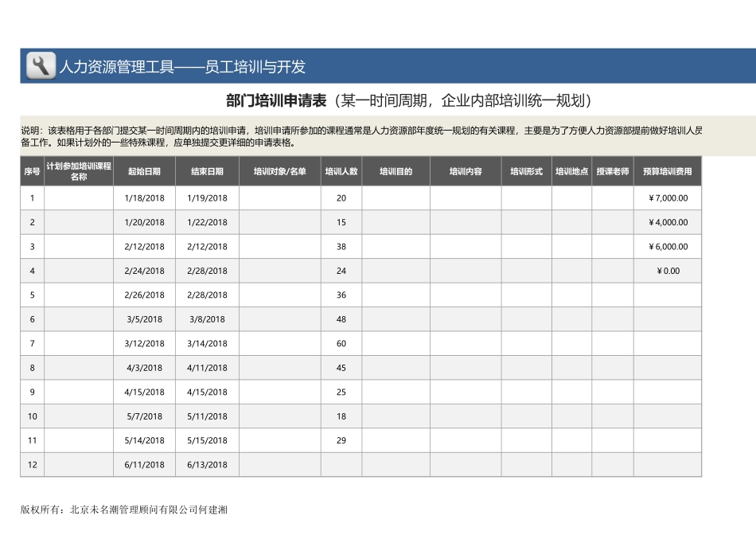Viewport: 756px width, 535px height.
Task: Select the 培训人数 column header
Action: tap(341, 171)
